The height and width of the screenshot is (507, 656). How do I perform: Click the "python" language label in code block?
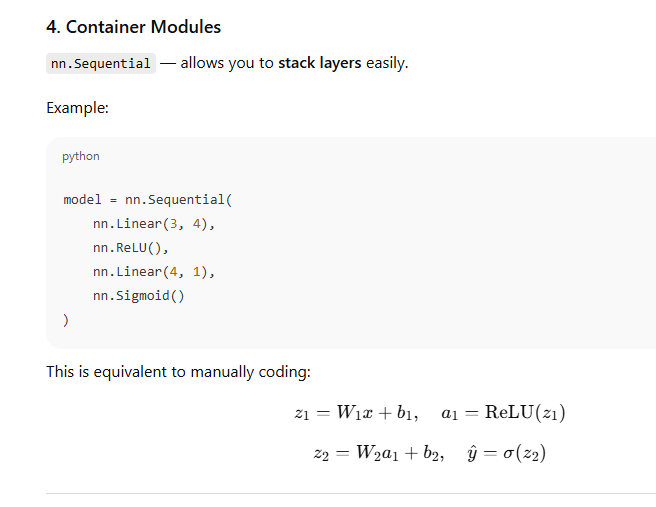click(x=81, y=156)
